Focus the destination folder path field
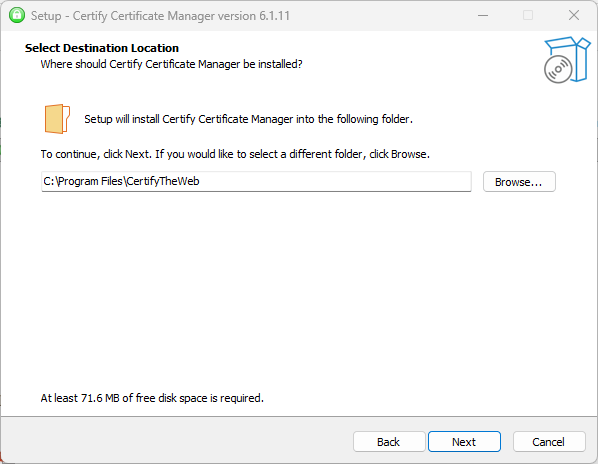The width and height of the screenshot is (598, 464). pyautogui.click(x=256, y=181)
